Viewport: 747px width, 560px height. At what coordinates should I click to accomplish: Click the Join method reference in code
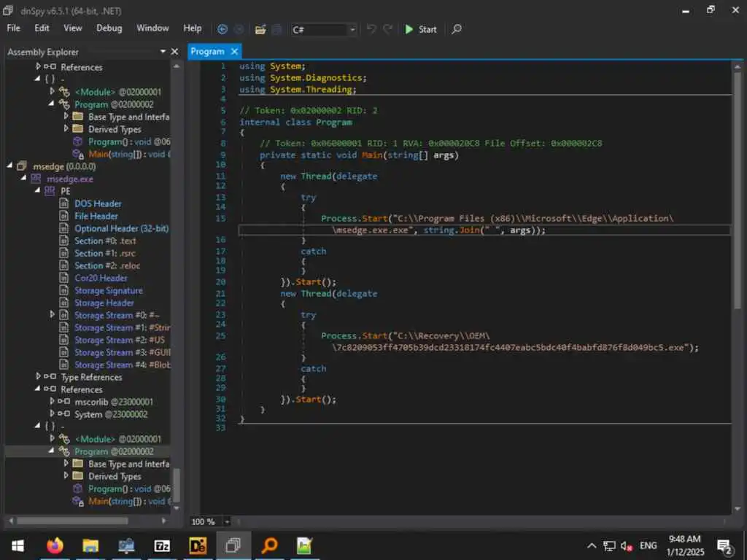[469, 230]
